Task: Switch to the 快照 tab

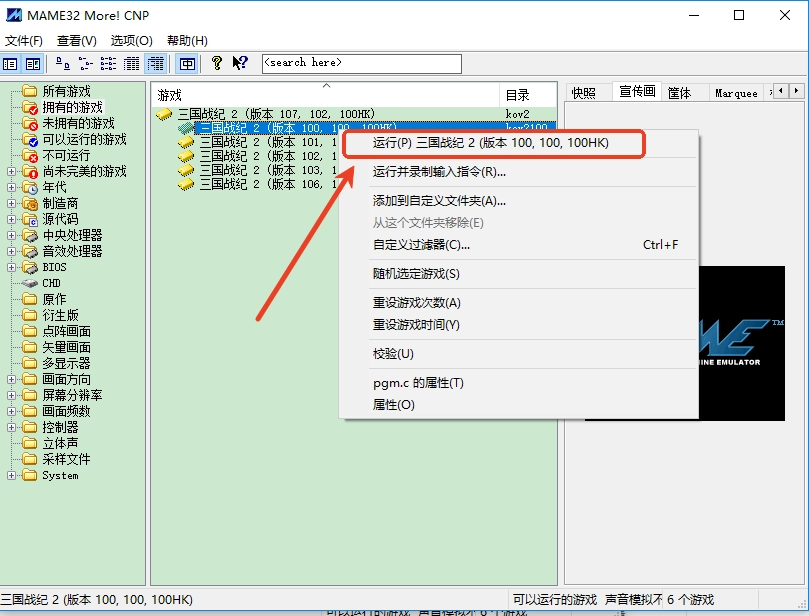Action: (584, 93)
